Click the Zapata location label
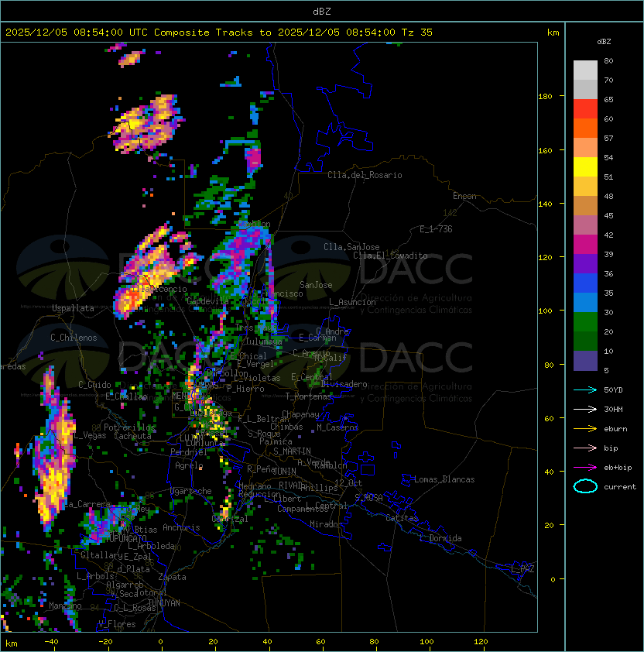Screen dimensions: 644x652 coord(172,577)
